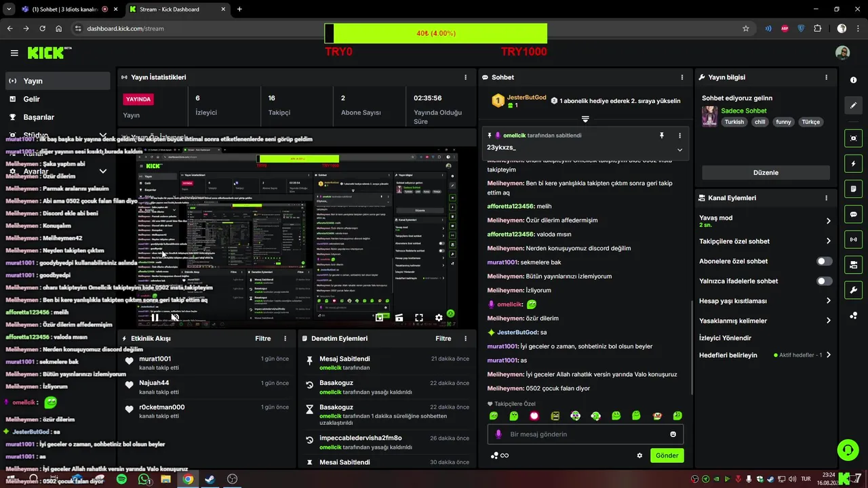The width and height of the screenshot is (868, 488).
Task: Click the info icon in the right rail
Action: (853, 80)
